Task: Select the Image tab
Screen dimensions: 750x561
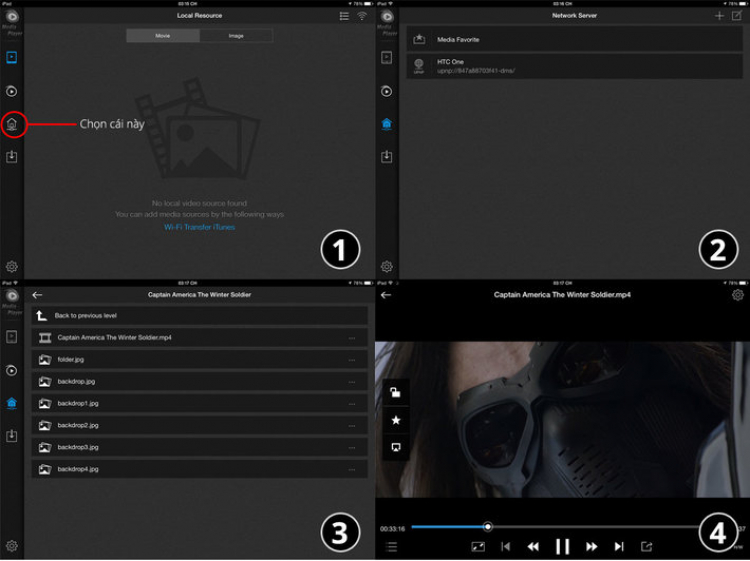Action: click(236, 36)
